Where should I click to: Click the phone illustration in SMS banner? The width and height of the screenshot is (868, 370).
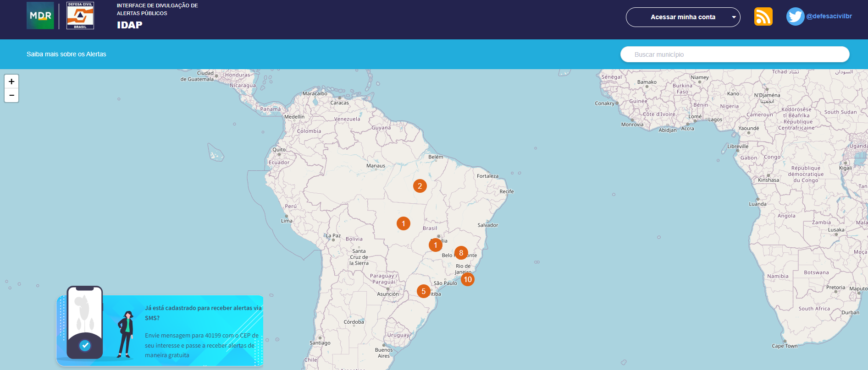click(85, 322)
